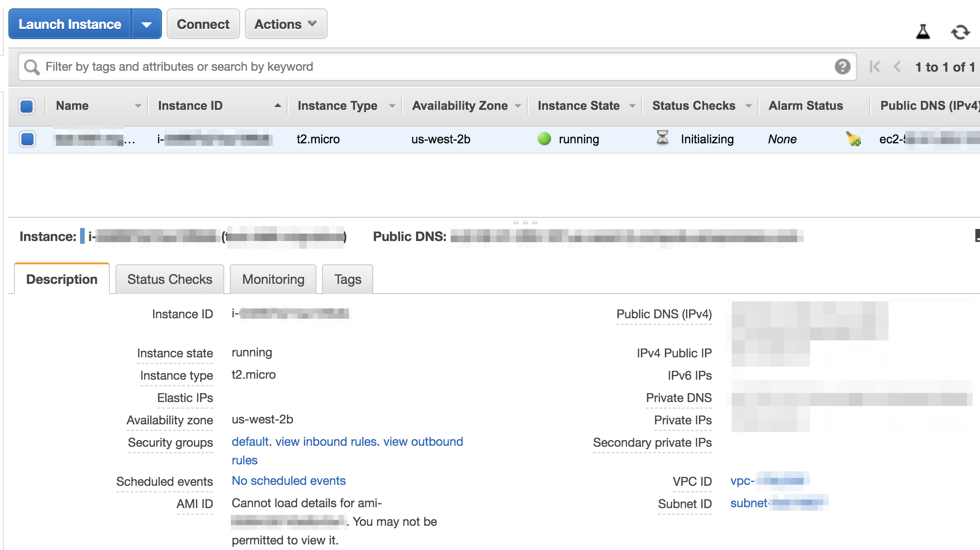Click the No scheduled events link
Screen dimensions: 980x550
click(289, 481)
